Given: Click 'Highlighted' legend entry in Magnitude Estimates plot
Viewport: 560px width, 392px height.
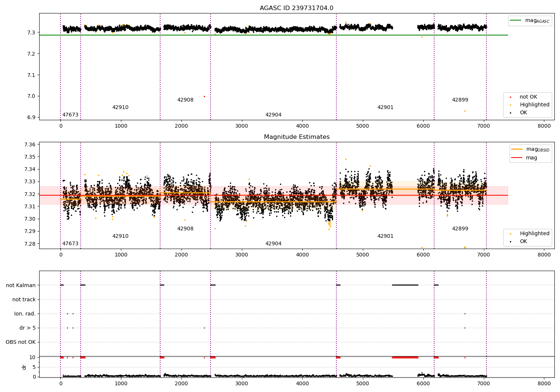Looking at the screenshot, I should 535,234.
